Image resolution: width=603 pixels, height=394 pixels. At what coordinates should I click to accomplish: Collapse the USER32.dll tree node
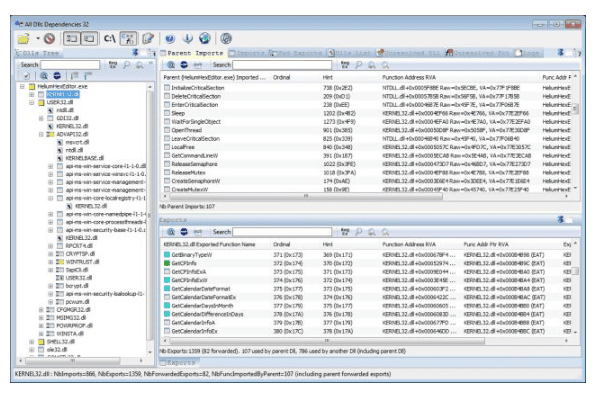pyautogui.click(x=32, y=102)
